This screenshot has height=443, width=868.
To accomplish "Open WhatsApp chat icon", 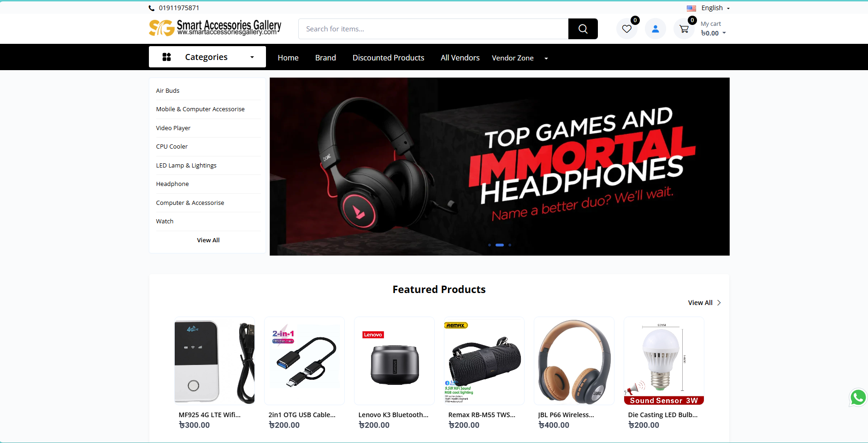I will (x=858, y=397).
